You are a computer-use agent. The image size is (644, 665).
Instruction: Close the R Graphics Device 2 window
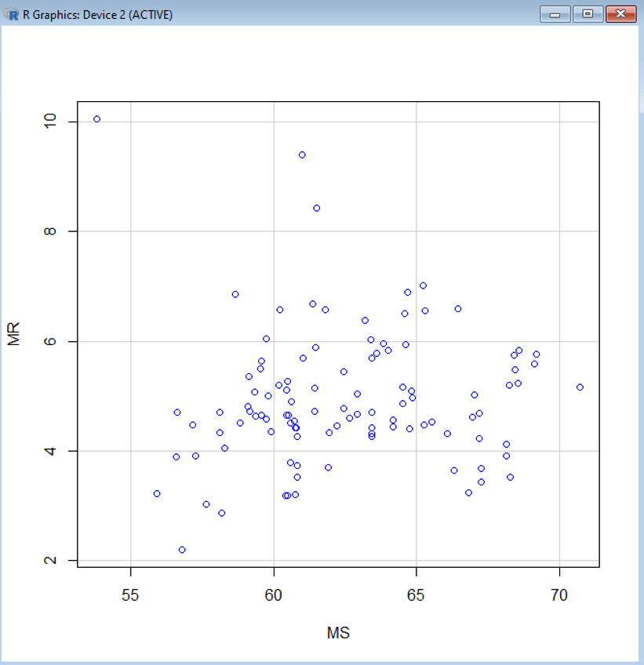pyautogui.click(x=620, y=14)
